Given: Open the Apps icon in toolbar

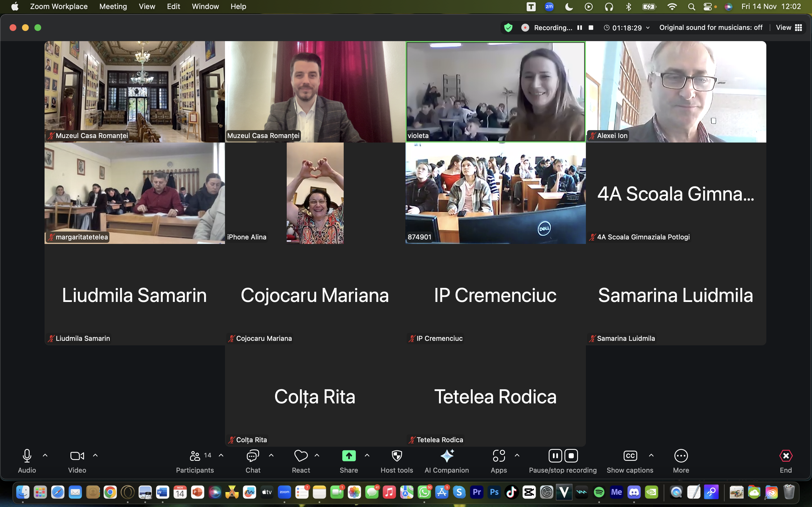Looking at the screenshot, I should (x=498, y=456).
